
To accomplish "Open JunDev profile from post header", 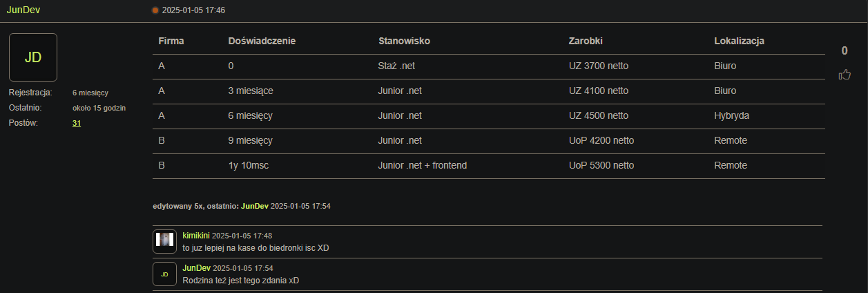I will (x=23, y=10).
